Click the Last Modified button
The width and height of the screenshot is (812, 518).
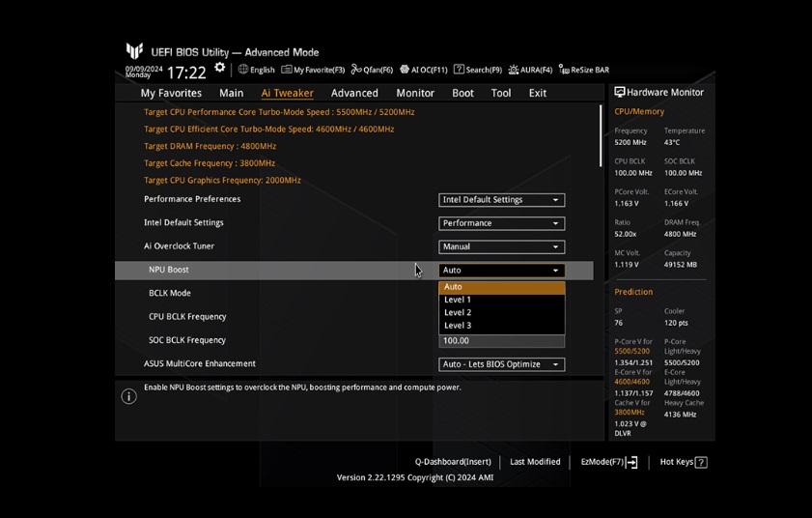point(535,462)
